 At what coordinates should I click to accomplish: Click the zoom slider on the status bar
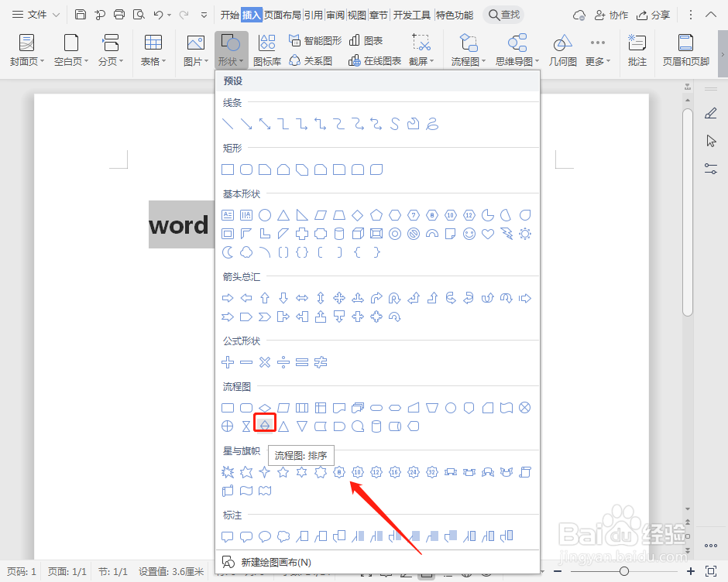tap(624, 571)
